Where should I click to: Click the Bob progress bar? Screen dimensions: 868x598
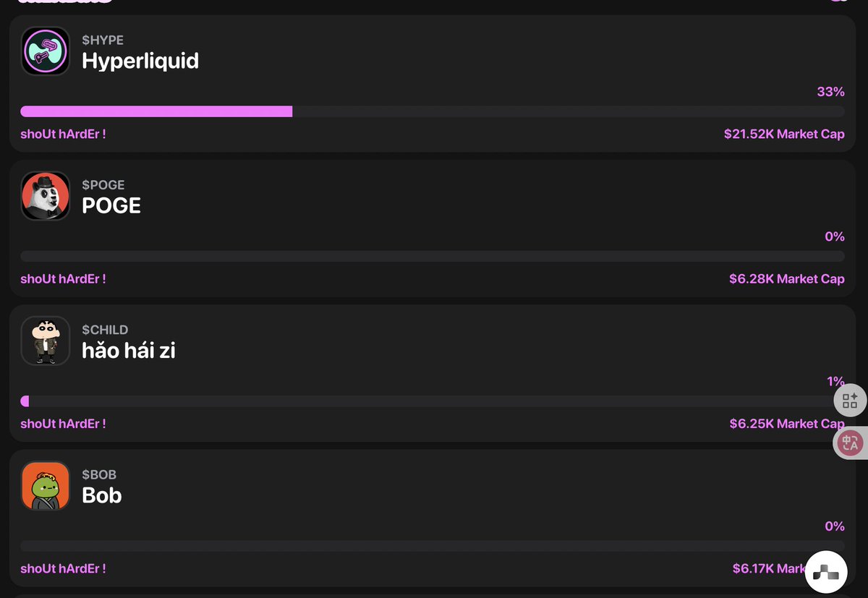(433, 545)
